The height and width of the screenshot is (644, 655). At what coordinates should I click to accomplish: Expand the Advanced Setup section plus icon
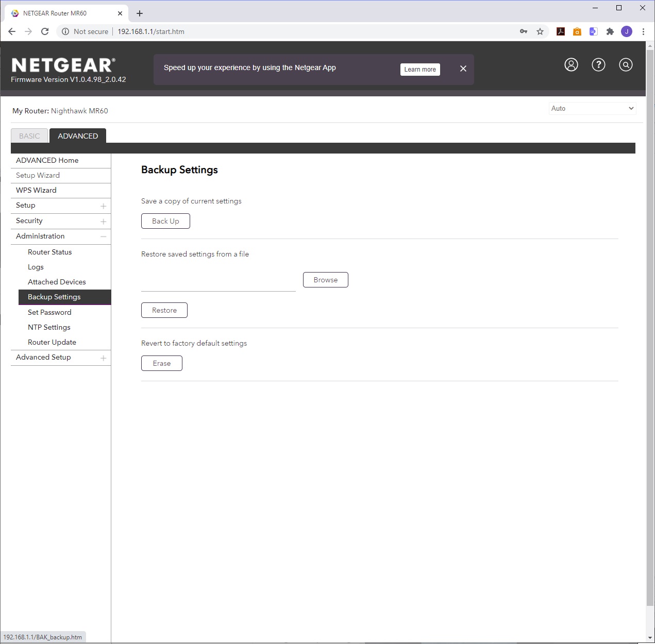click(103, 358)
